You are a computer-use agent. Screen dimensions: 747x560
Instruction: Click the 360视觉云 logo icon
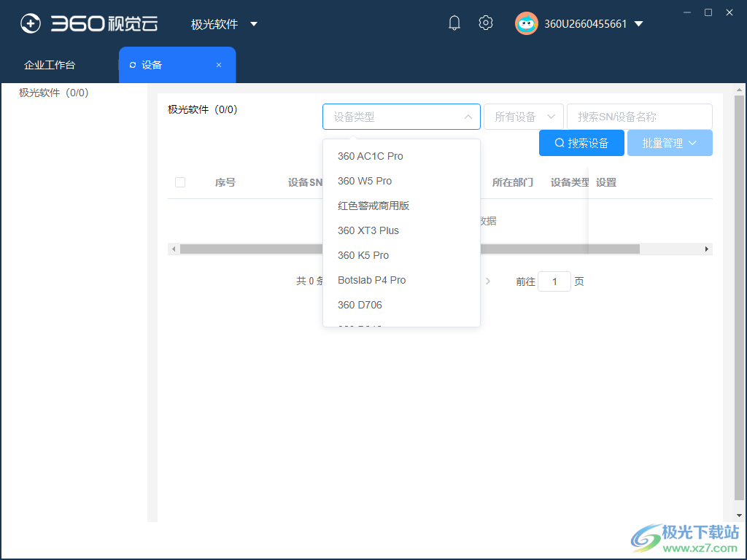pyautogui.click(x=31, y=23)
